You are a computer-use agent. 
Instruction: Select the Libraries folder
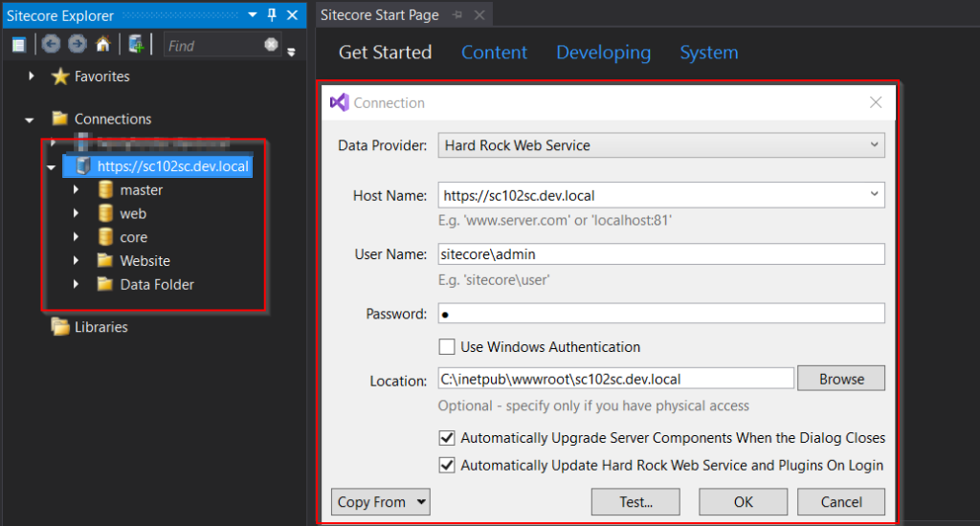tap(100, 327)
